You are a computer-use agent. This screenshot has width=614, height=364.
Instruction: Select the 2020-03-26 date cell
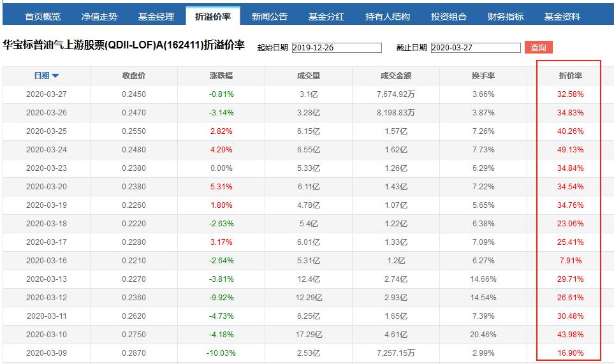click(x=47, y=113)
